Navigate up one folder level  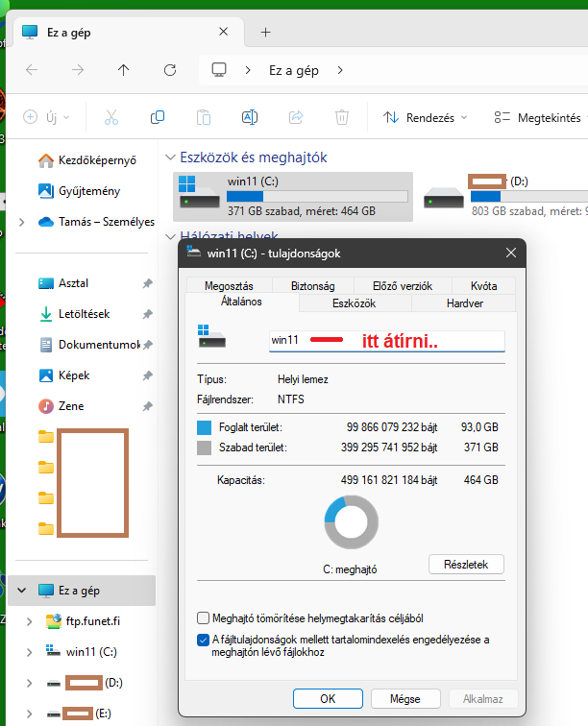click(123, 70)
